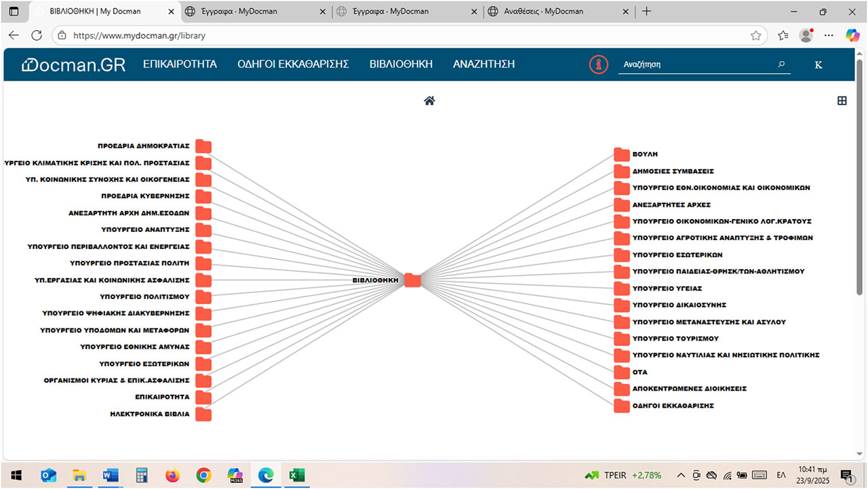Open ΕΠΙΚΑΙΡΟΤΗΤΑ in the top menu
Viewport: 868px width, 489px height.
point(180,64)
